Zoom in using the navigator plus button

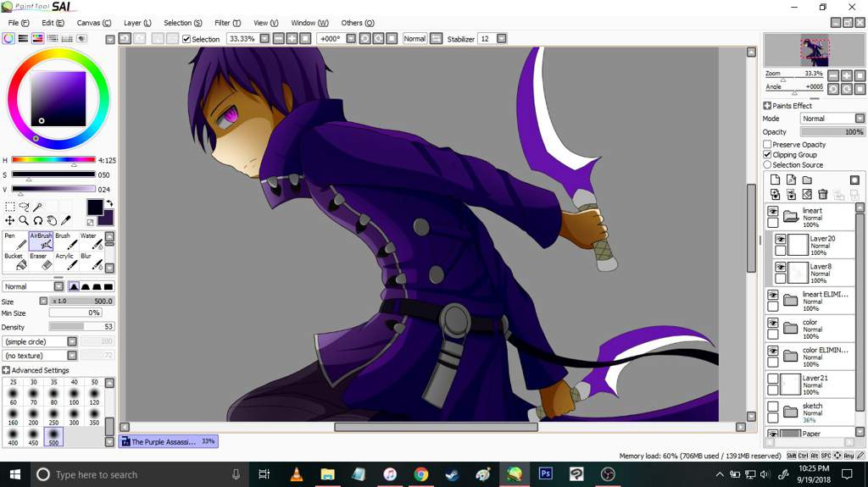coord(847,75)
